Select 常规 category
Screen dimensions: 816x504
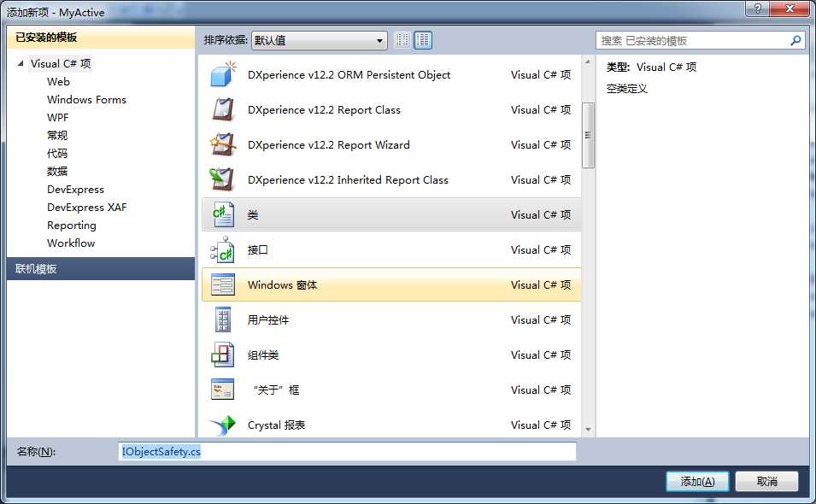click(x=57, y=135)
